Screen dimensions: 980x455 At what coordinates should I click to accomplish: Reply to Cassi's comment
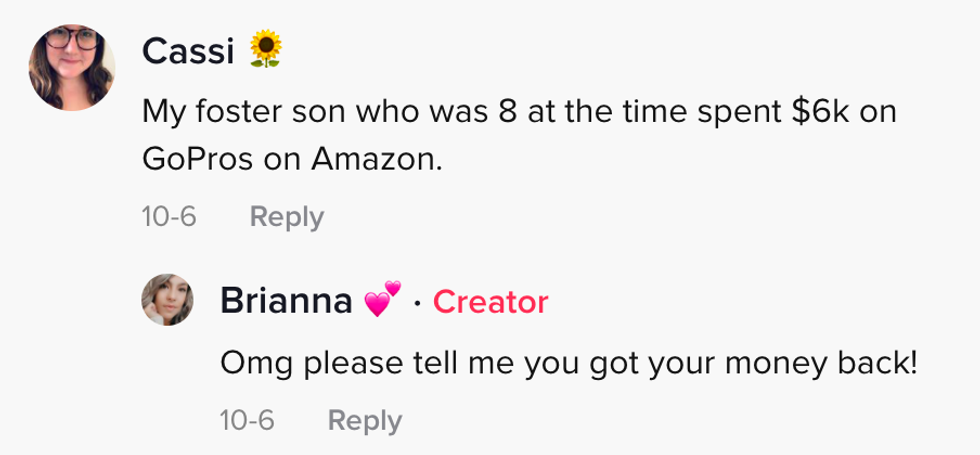286,217
